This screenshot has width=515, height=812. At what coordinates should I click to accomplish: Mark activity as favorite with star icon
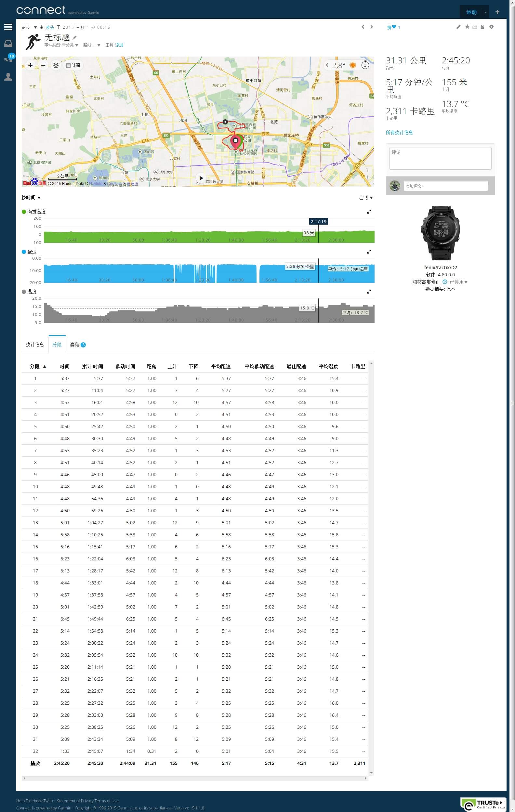tap(467, 27)
